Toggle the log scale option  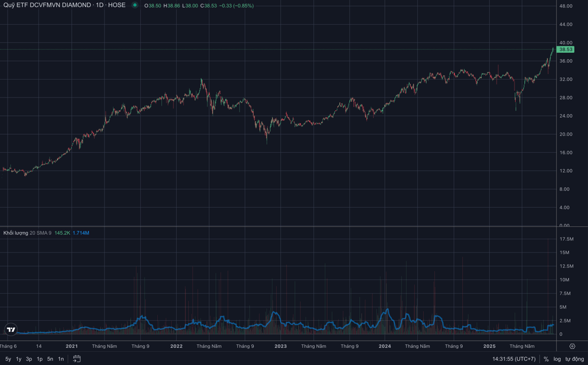557,359
